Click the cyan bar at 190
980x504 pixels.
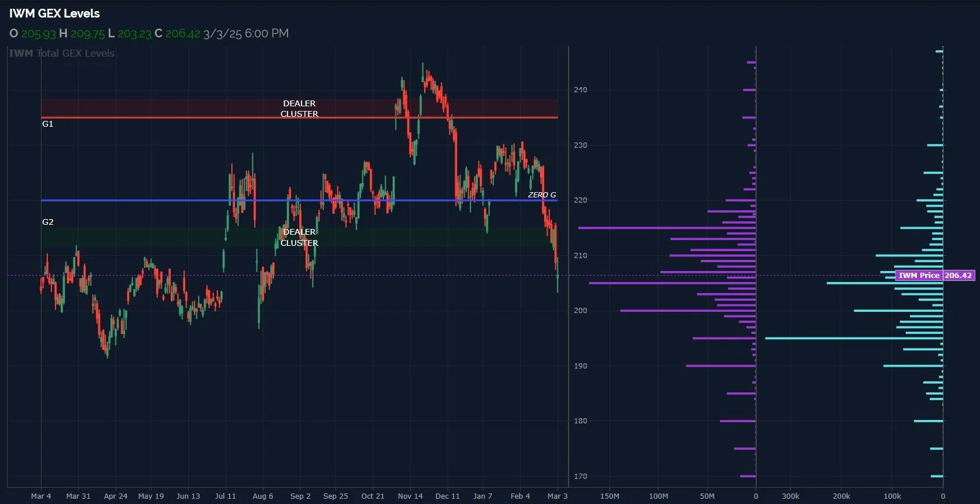click(x=913, y=366)
